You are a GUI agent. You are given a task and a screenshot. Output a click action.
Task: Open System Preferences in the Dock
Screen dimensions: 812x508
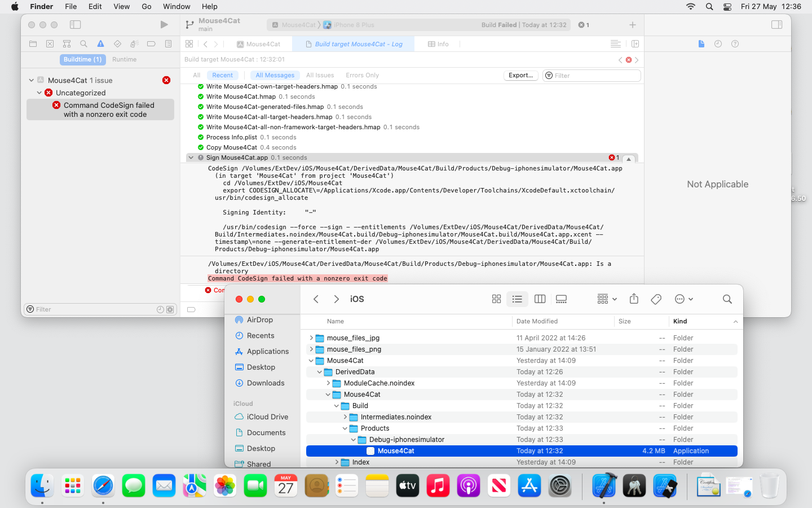coord(560,486)
